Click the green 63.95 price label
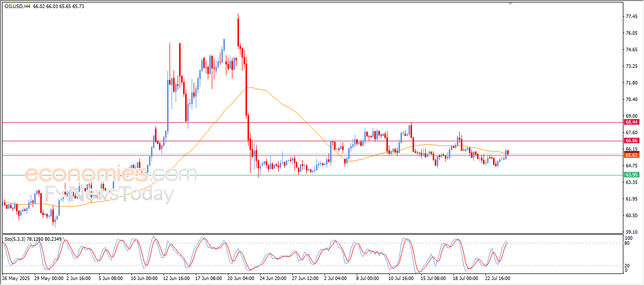 [631, 175]
